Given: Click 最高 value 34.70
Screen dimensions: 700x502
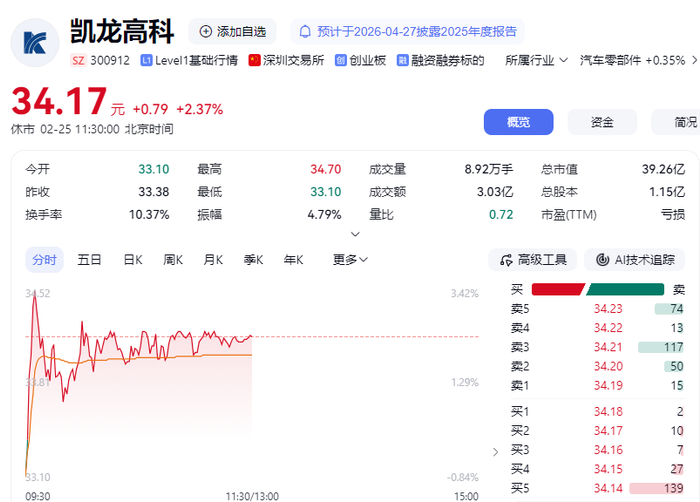Looking at the screenshot, I should click(x=325, y=169).
